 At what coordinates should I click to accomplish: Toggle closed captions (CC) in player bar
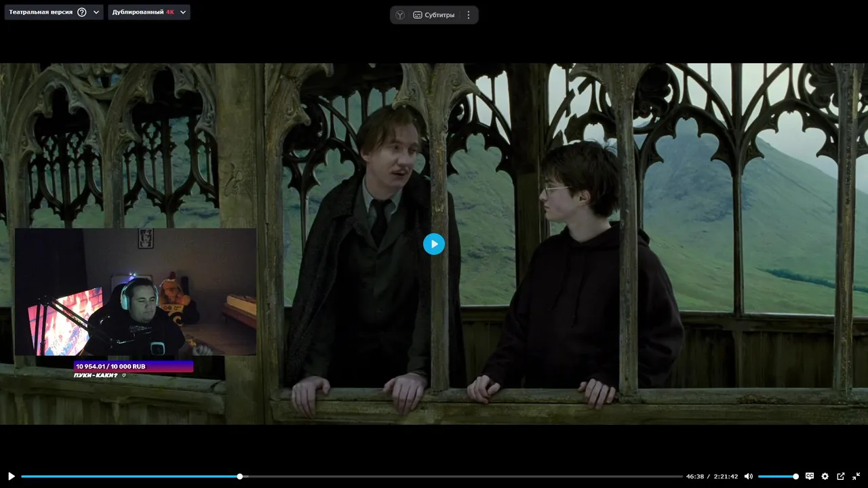point(809,476)
